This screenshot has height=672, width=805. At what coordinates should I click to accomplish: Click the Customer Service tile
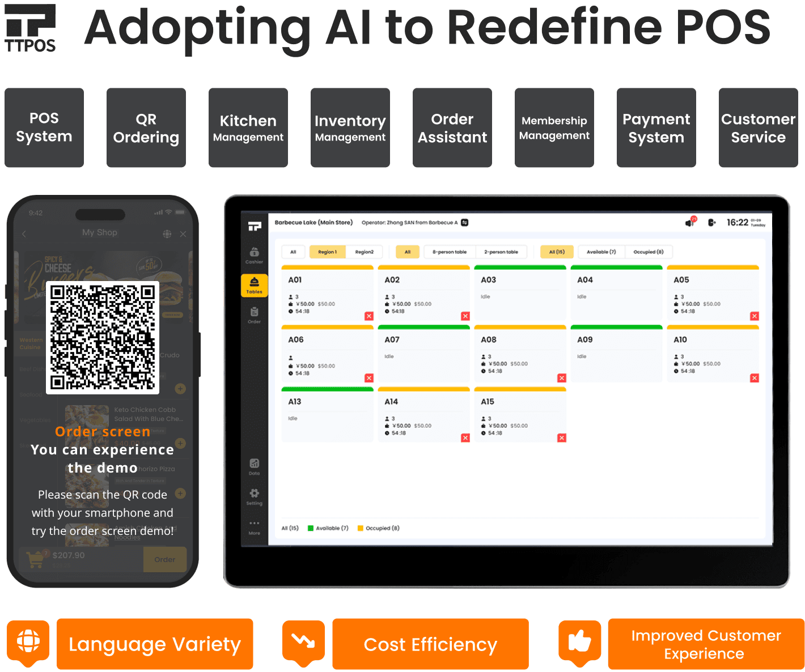coord(759,127)
